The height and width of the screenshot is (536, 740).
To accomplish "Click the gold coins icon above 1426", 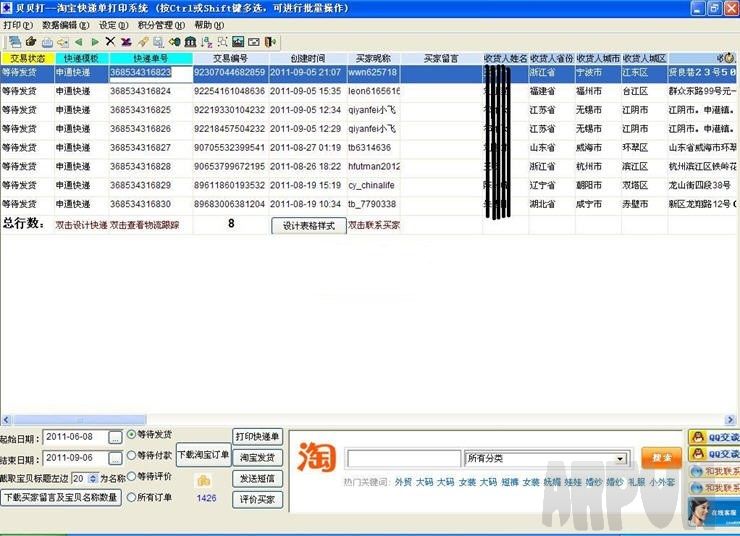I will [204, 481].
